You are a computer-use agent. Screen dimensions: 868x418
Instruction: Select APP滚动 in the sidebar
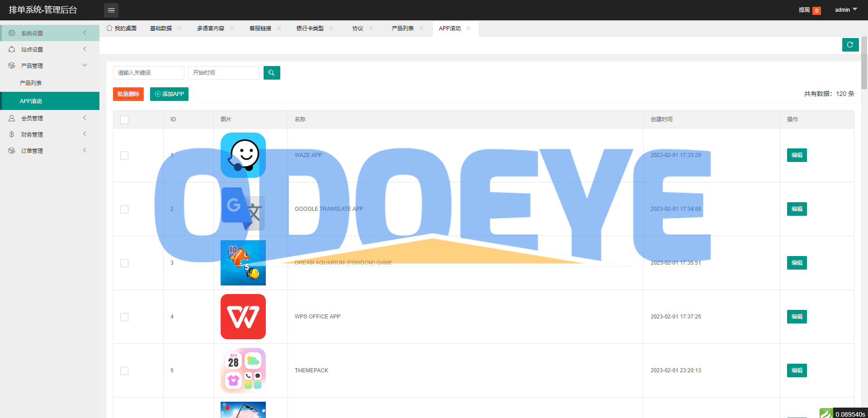[x=50, y=101]
